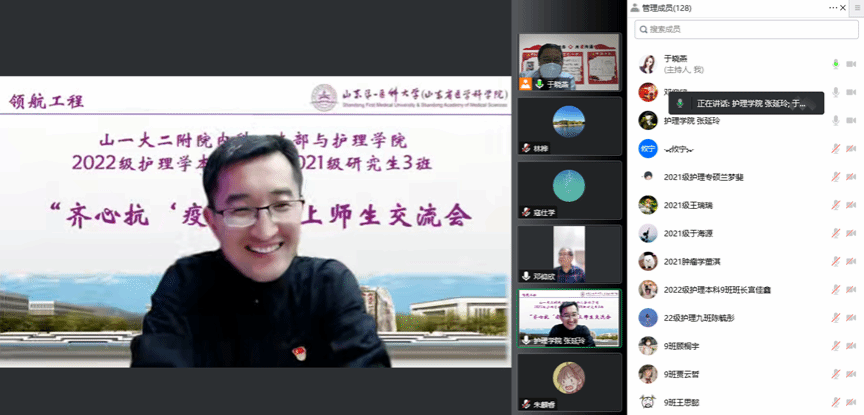Toggle the muted microphone for 9班顾桐宇

(836, 346)
